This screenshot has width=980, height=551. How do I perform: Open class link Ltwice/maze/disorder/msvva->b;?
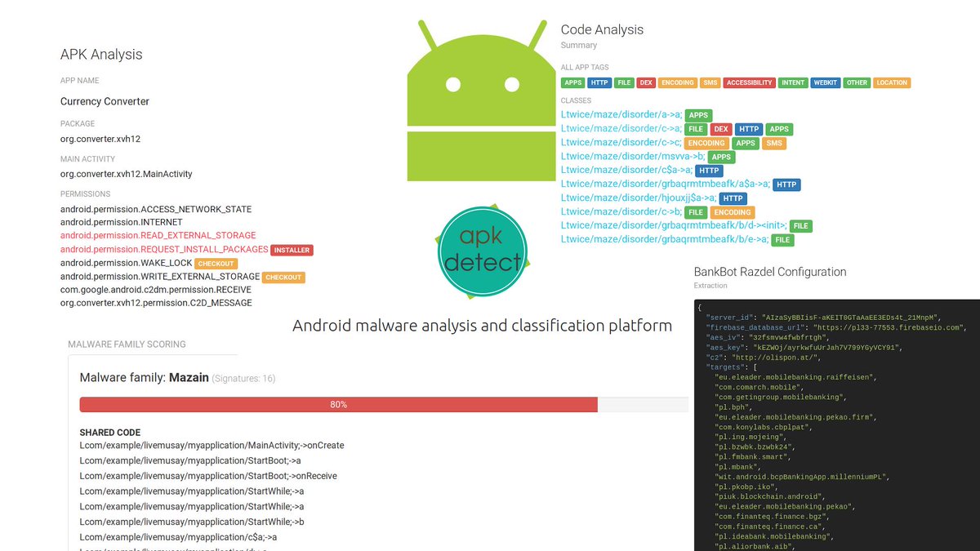(633, 157)
